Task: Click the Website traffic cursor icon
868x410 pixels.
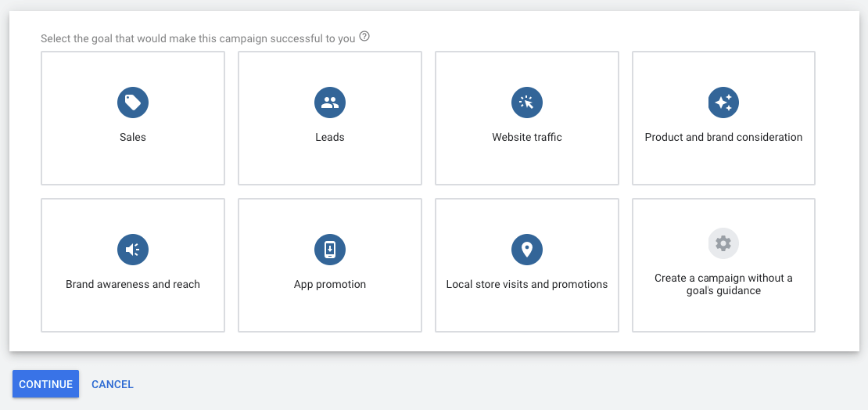Action: pyautogui.click(x=527, y=102)
